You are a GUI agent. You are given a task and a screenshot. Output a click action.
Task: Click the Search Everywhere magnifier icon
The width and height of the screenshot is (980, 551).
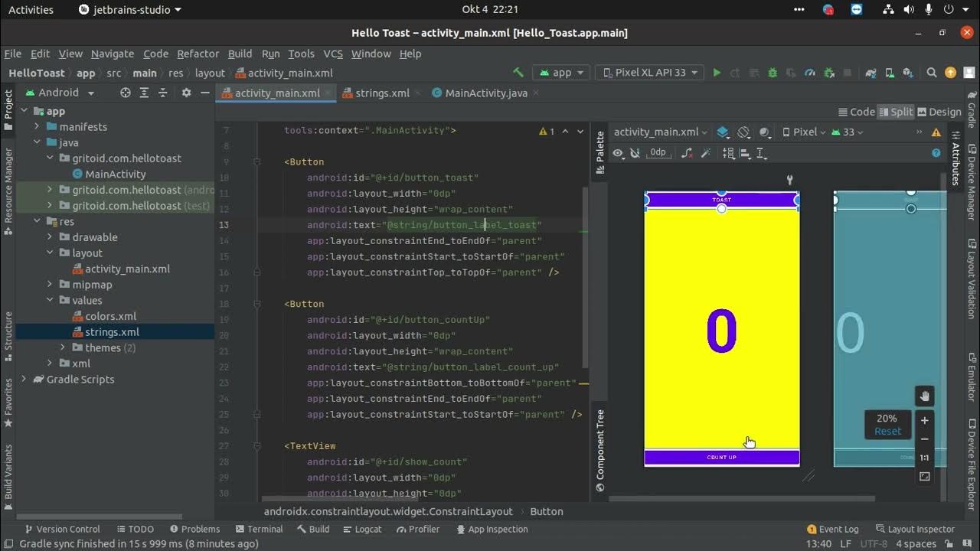(x=932, y=73)
